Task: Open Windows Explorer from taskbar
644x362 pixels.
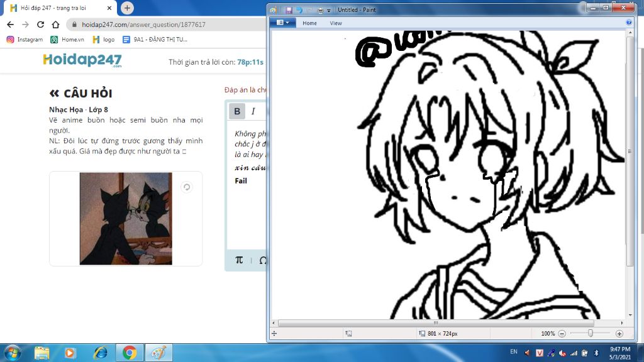Action: (42, 353)
